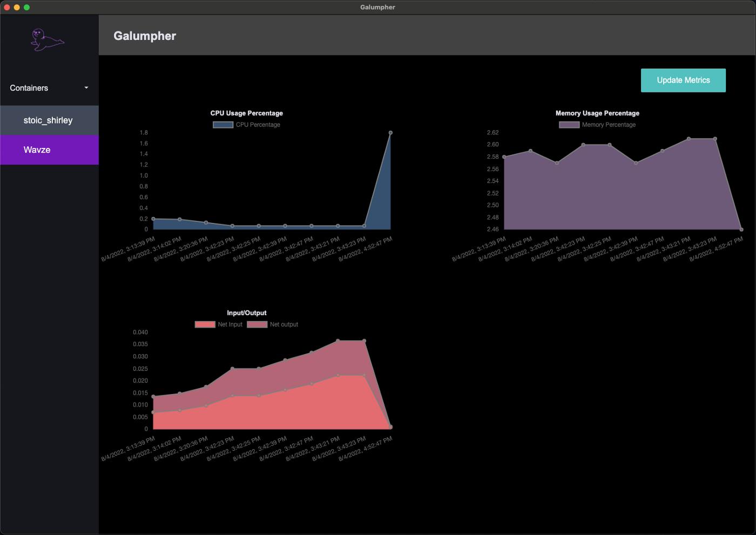
Task: Click the CPU spike data point at 1.8
Action: click(x=390, y=133)
